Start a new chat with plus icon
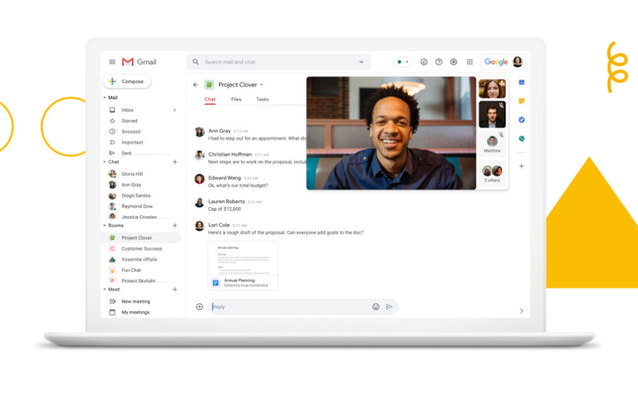The width and height of the screenshot is (638, 393). tap(175, 162)
